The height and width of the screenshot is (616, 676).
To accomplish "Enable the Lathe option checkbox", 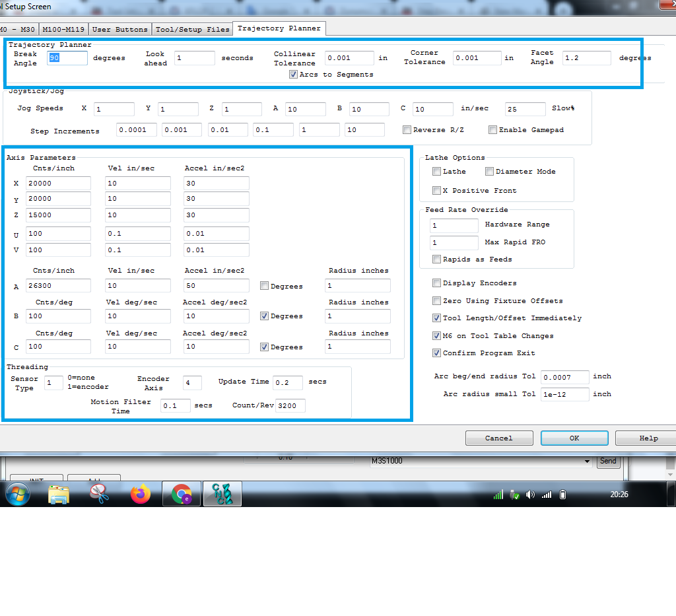I will (436, 172).
